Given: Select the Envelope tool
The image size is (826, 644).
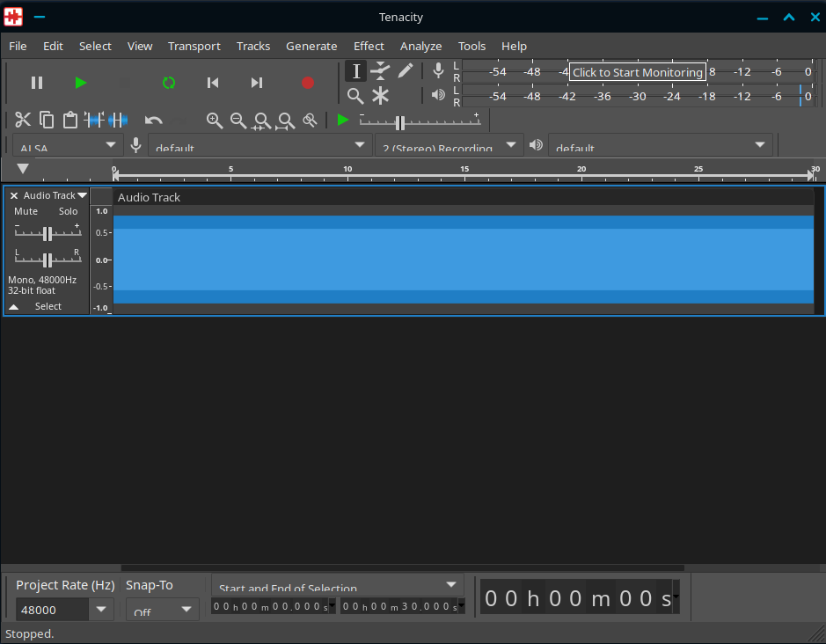Looking at the screenshot, I should point(380,71).
